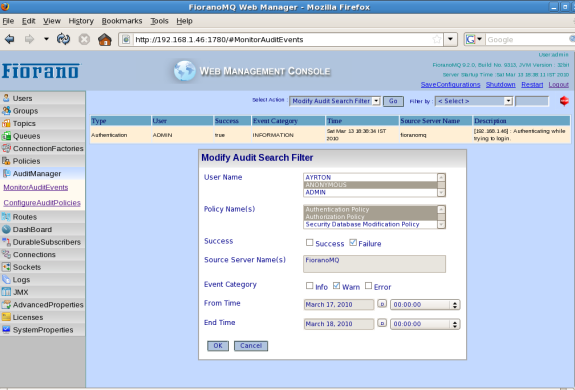Image resolution: width=575 pixels, height=390 pixels.
Task: Click the red stop icon near filter
Action: click(564, 100)
